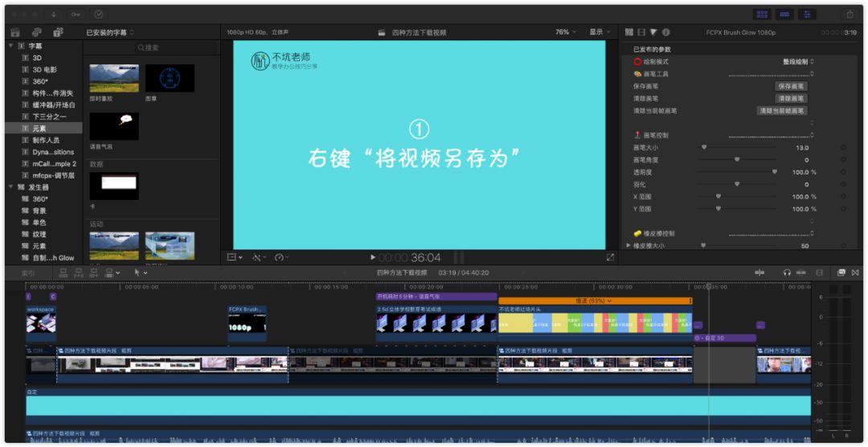Click the Share export icon
The height and width of the screenshot is (447, 868).
point(850,14)
